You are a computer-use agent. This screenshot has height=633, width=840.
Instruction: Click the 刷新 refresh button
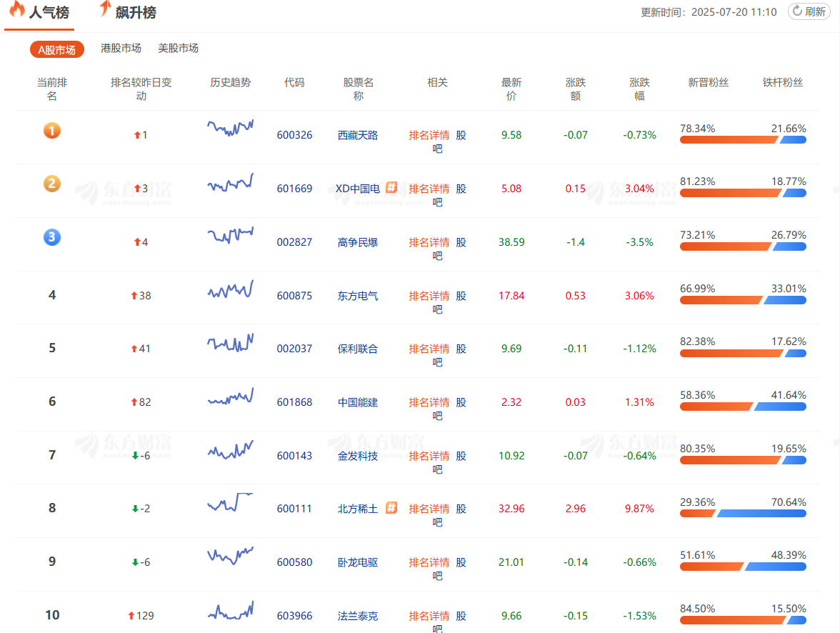[809, 11]
